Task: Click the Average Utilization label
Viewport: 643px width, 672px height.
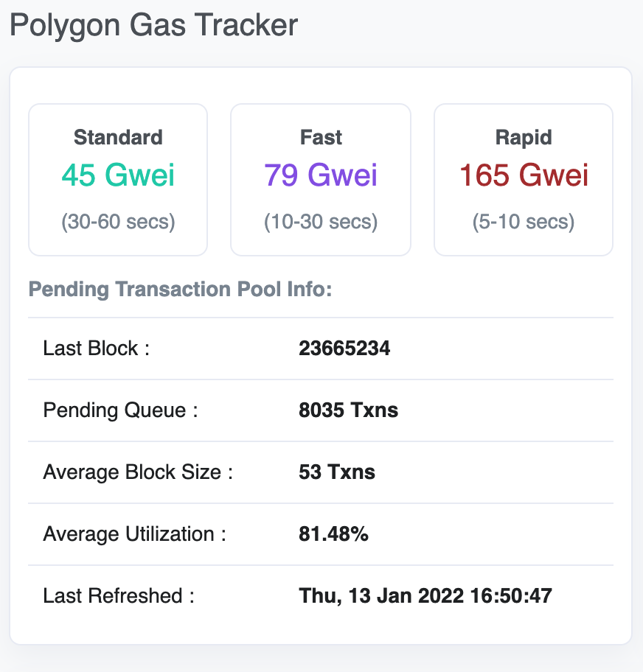Action: tap(134, 534)
